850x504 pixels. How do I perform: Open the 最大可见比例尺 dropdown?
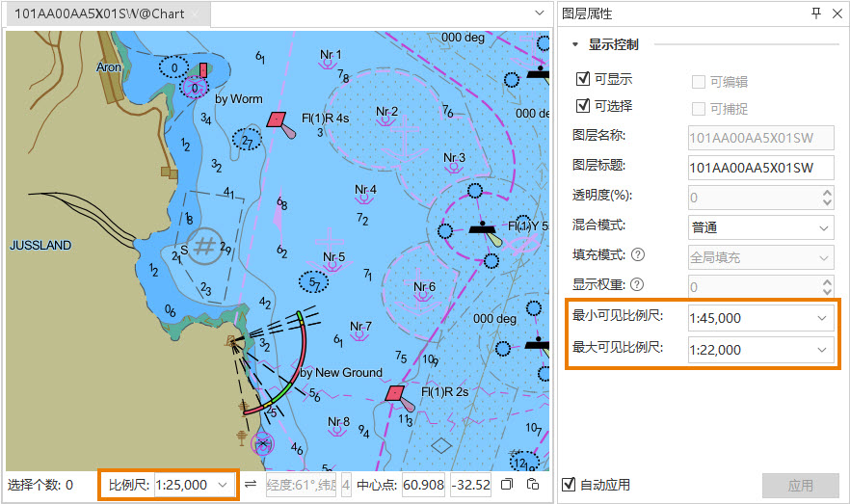coord(821,350)
